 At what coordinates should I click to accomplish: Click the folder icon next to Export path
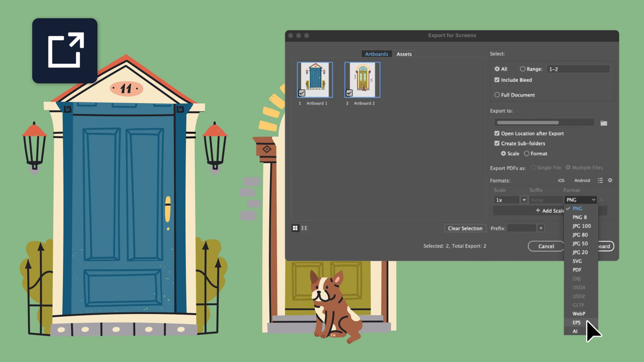pos(605,122)
